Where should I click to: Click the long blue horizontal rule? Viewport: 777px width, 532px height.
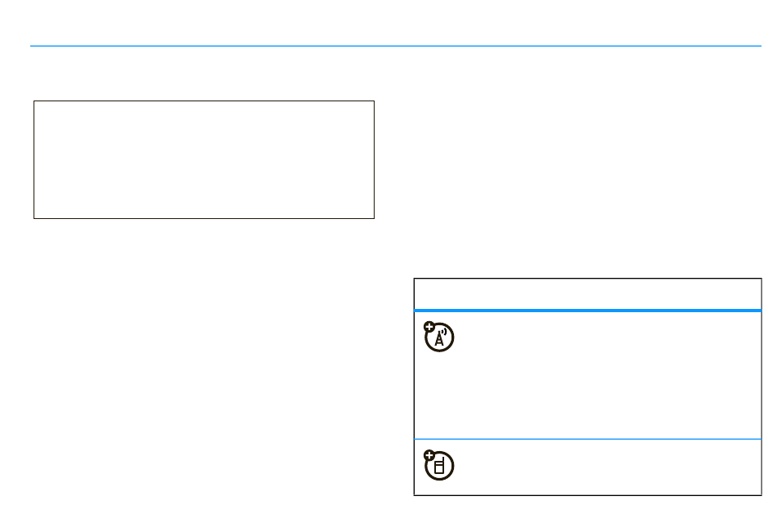click(395, 46)
